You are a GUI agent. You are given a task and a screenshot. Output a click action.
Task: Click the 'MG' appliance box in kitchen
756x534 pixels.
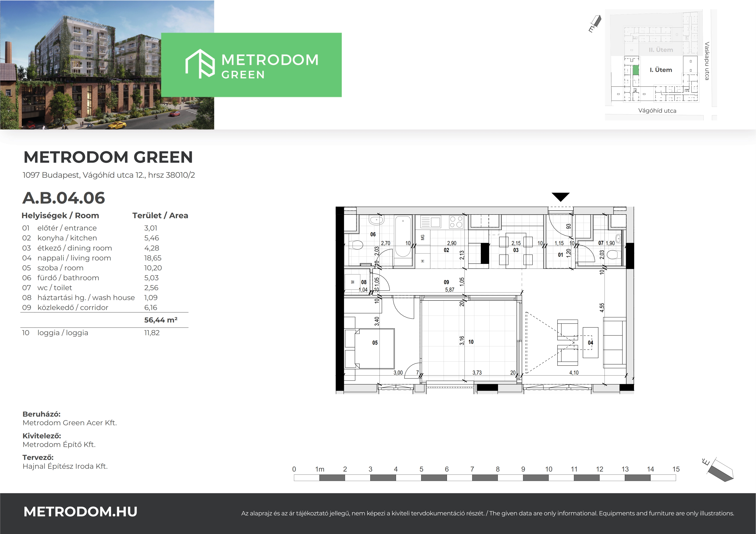pyautogui.click(x=422, y=237)
